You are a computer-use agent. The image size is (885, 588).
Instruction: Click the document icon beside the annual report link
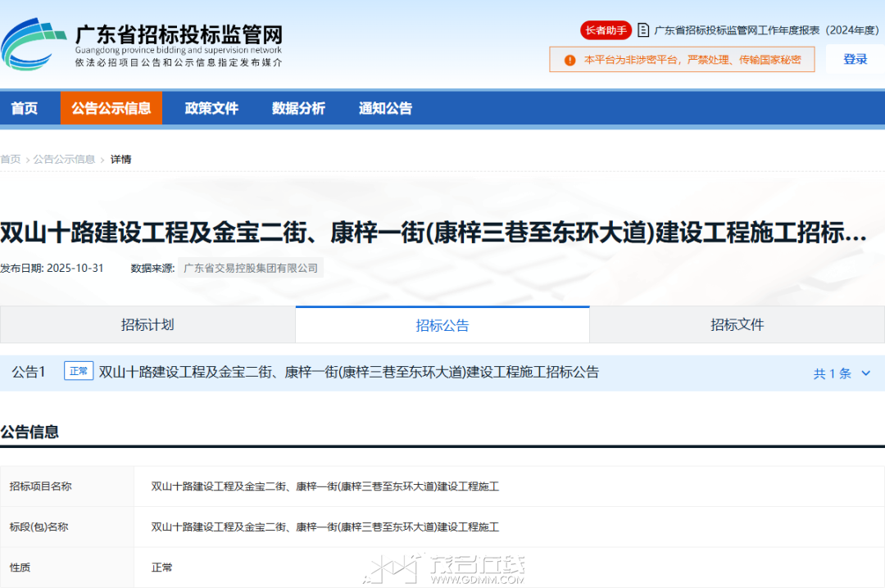click(643, 30)
